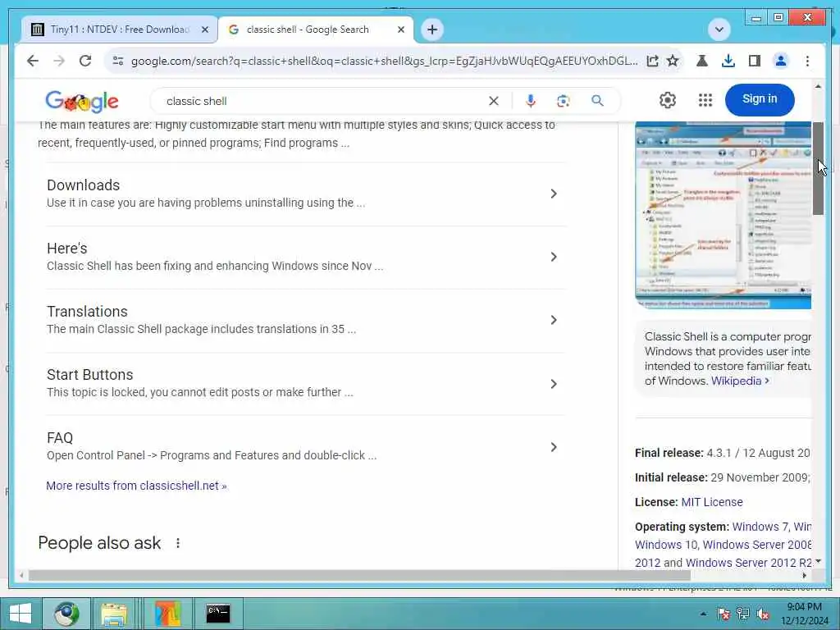Expand the Translations sitelink chevron
The width and height of the screenshot is (840, 630).
pyautogui.click(x=554, y=321)
